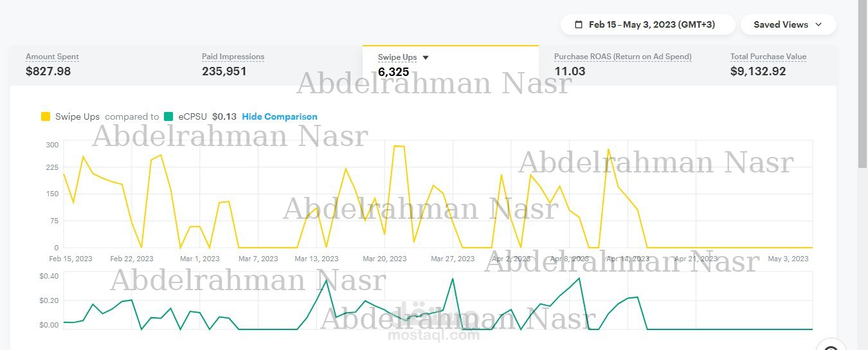Click the Hide Comparison link
The width and height of the screenshot is (868, 350).
pyautogui.click(x=280, y=116)
